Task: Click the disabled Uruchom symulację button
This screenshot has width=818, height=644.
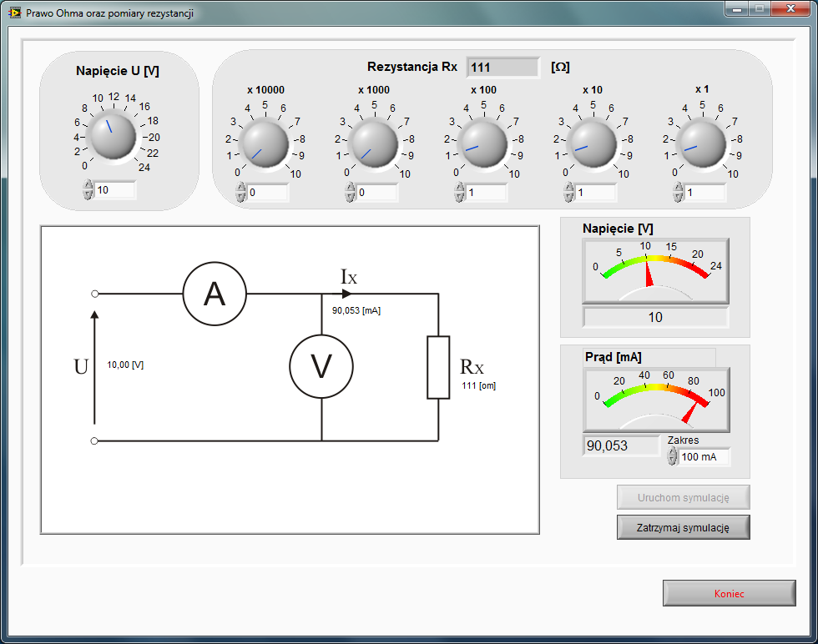Action: [684, 497]
